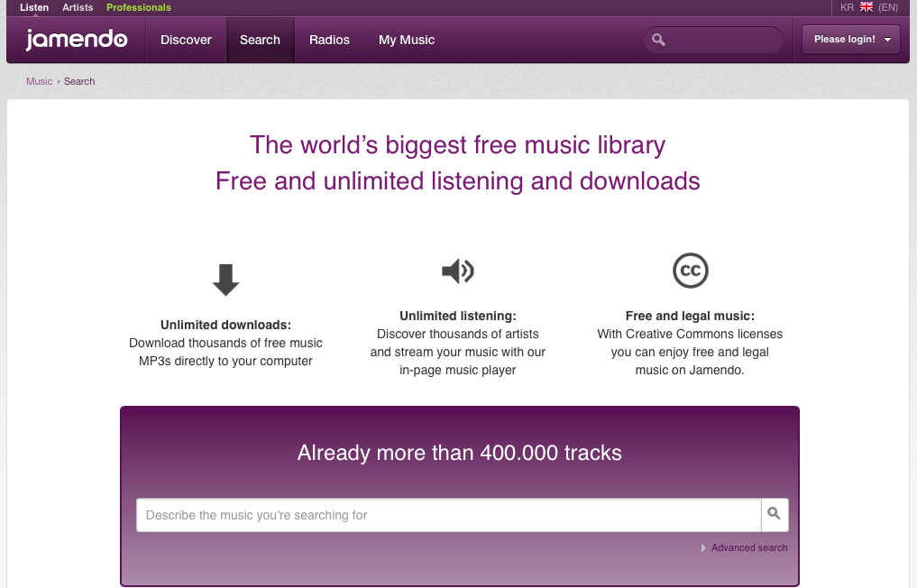Click the Creative Commons CC icon
This screenshot has width=917, height=588.
pos(690,271)
